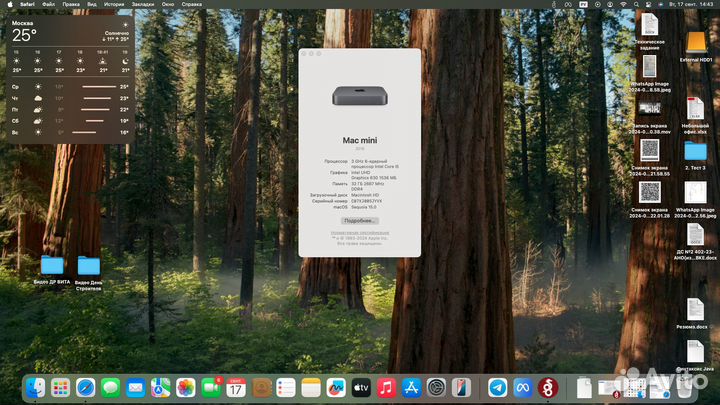Open the Вид menu
The width and height of the screenshot is (720, 405).
pyautogui.click(x=92, y=4)
